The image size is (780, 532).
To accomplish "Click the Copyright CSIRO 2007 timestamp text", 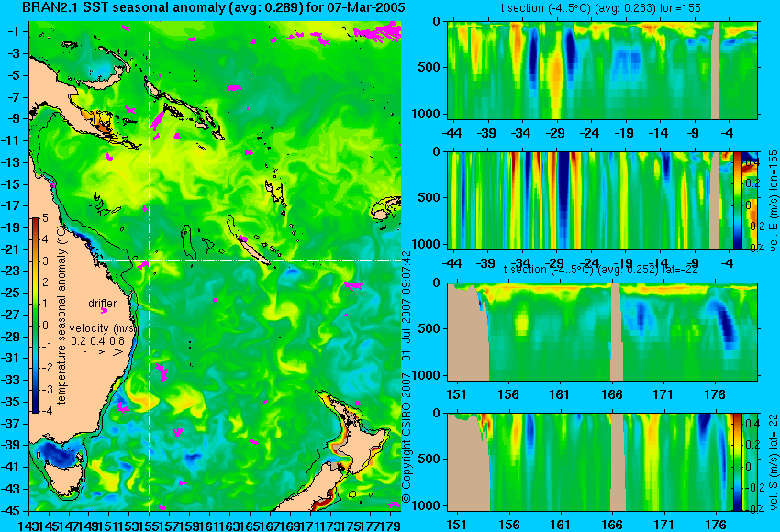I will (407, 376).
